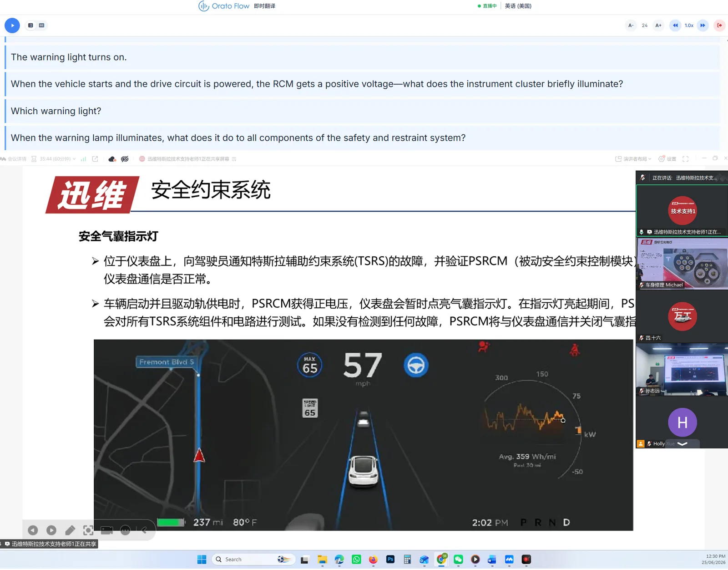Select the transcript line starting "When the vehicle starts"
This screenshot has height=570, width=728.
pos(363,84)
